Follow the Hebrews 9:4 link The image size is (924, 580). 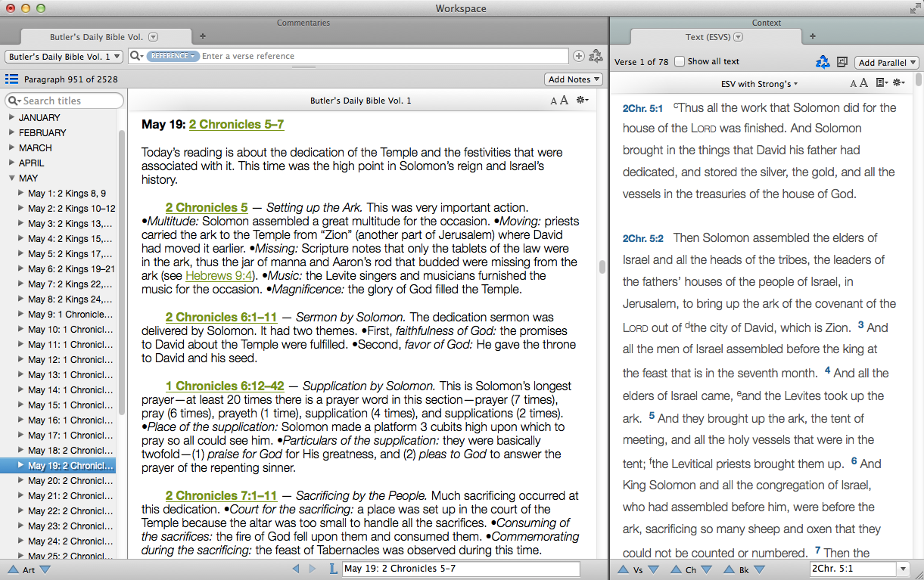coord(219,275)
